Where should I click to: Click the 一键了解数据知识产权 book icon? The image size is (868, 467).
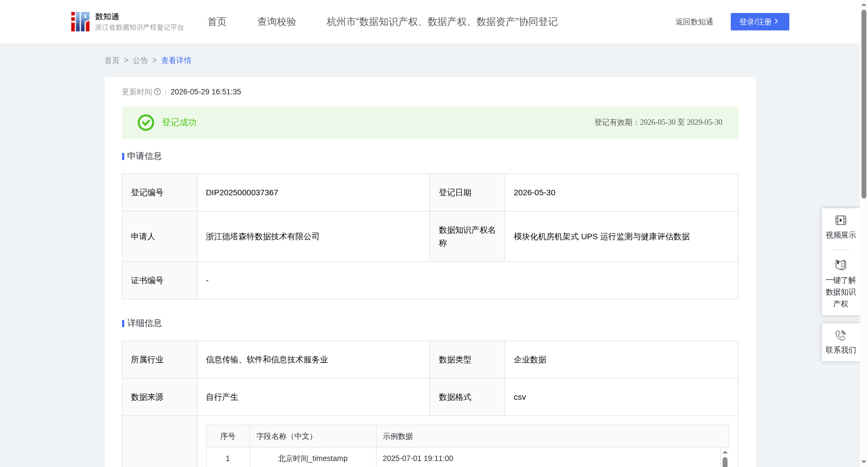click(841, 265)
